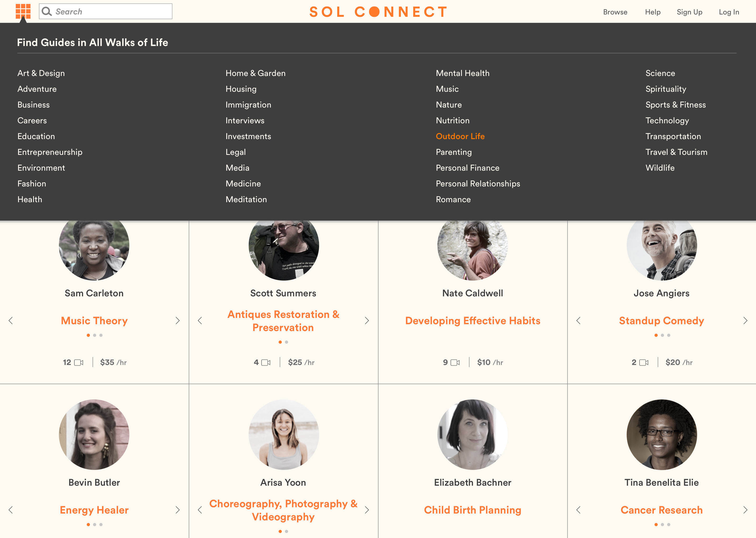Choose Travel & Tourism from category list
The height and width of the screenshot is (538, 756).
point(676,152)
